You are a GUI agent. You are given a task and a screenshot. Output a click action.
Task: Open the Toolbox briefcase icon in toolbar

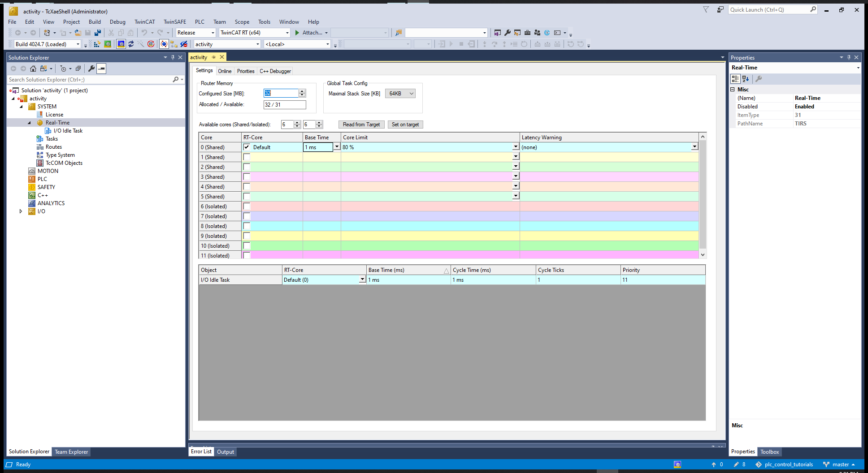(527, 33)
